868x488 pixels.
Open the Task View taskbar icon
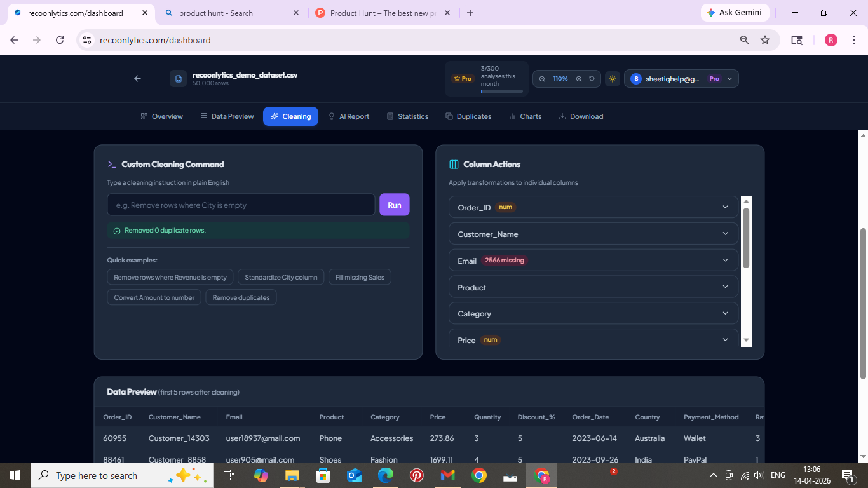(229, 475)
